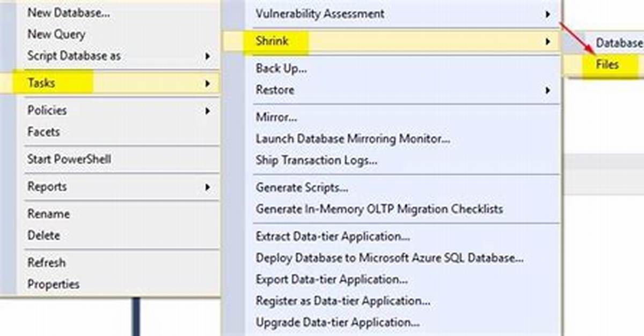This screenshot has height=336, width=644.
Task: Select Back Up... task
Action: click(281, 69)
